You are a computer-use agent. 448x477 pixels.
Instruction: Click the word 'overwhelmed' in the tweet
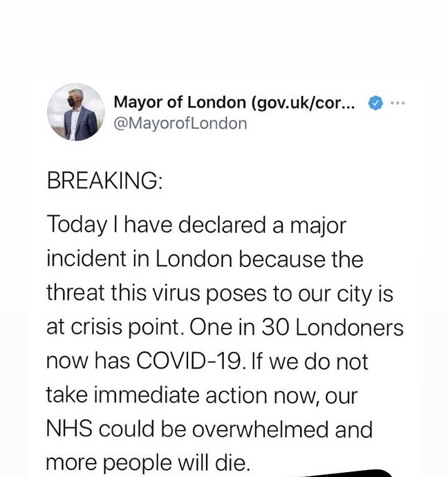260,429
